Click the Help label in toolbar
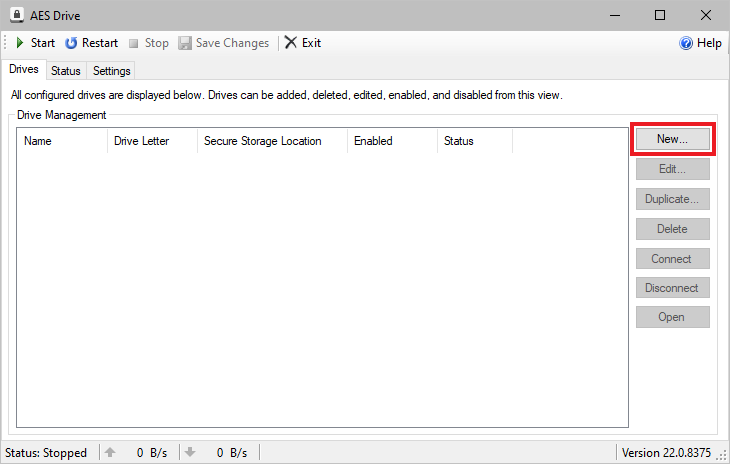 pyautogui.click(x=709, y=43)
